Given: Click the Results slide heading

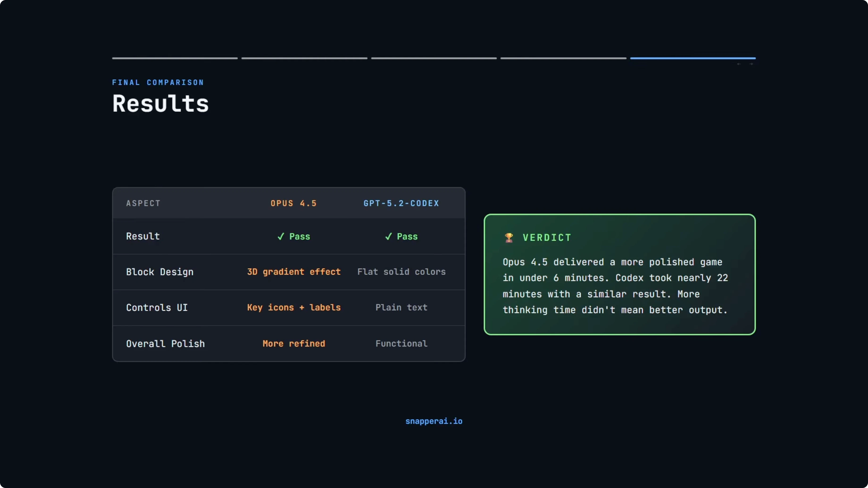Looking at the screenshot, I should (x=160, y=103).
